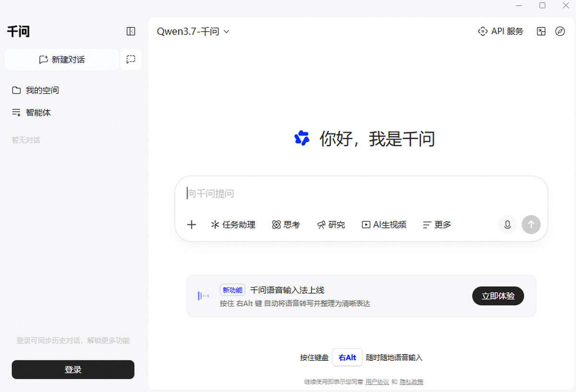576x392 pixels.
Task: Click the 千问 logo text in the sidebar
Action: coord(18,32)
